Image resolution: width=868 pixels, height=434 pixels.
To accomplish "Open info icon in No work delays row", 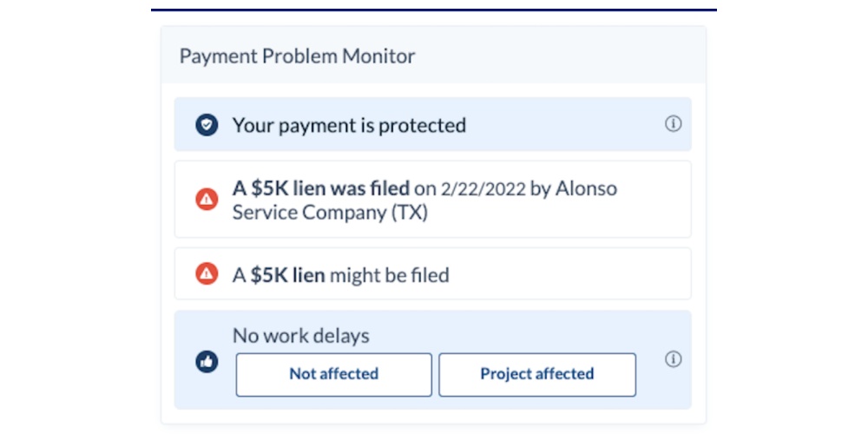I will click(673, 359).
